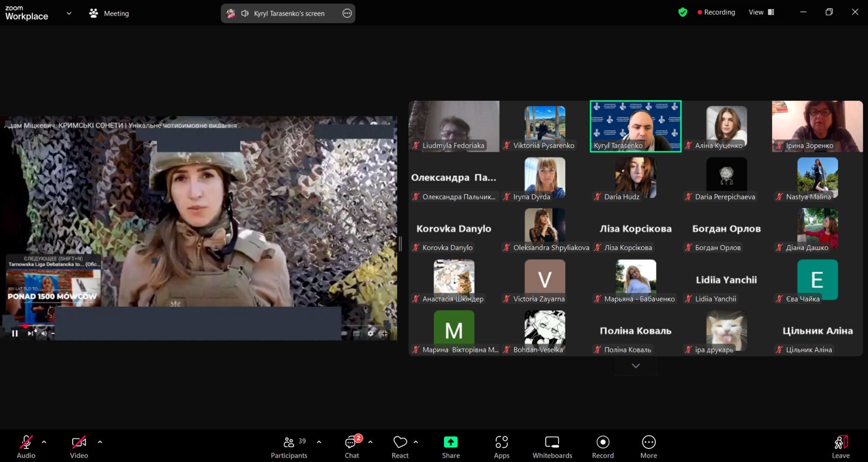Viewport: 868px width, 462px height.
Task: Expand audio settings arrow next to Audio
Action: pos(44,442)
